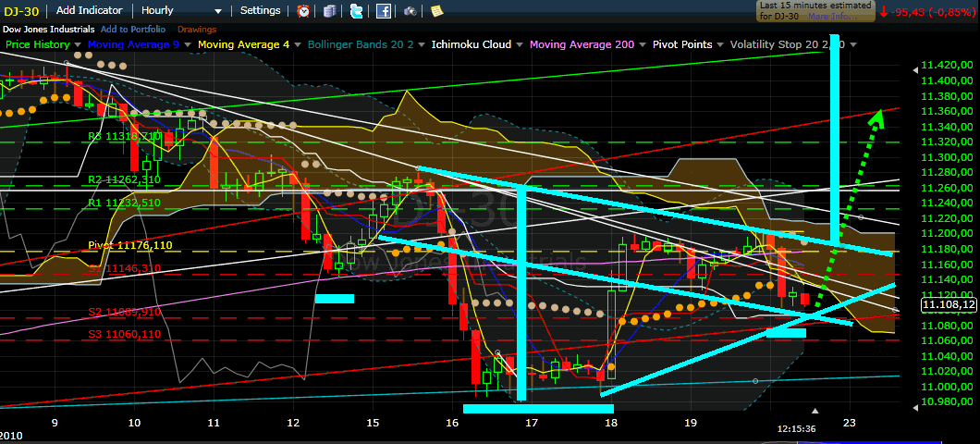Expand the Volatility Stop options arrow
The width and height of the screenshot is (980, 444).
(x=853, y=45)
